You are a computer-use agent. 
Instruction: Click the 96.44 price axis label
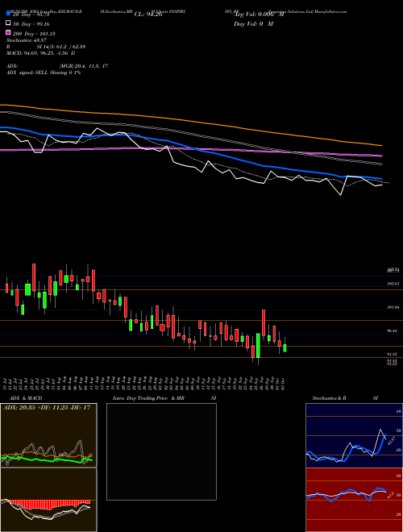393,330
